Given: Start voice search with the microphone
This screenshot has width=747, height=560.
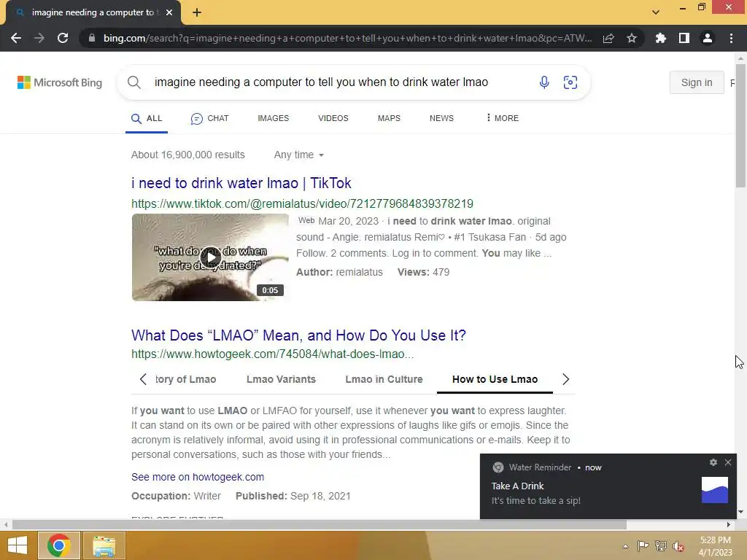Looking at the screenshot, I should (x=544, y=82).
